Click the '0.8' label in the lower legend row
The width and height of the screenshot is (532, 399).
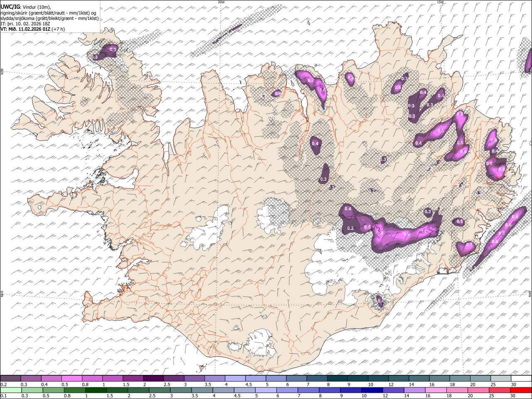[x=66, y=396]
